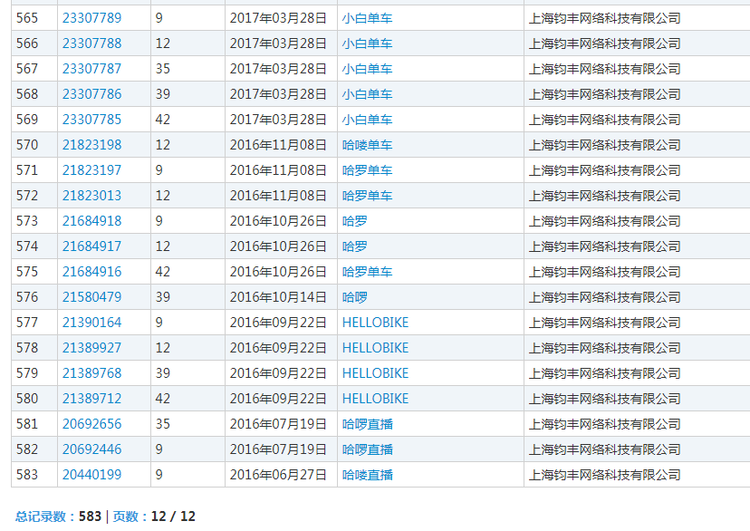Open registration number 21823197
Viewport: 750px width, 531px height.
click(92, 170)
